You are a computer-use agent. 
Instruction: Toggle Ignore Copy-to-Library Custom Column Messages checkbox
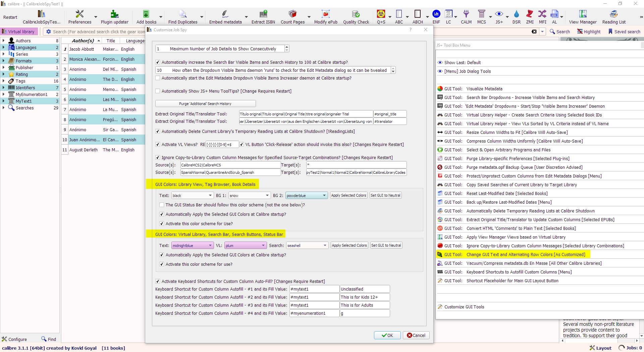158,158
